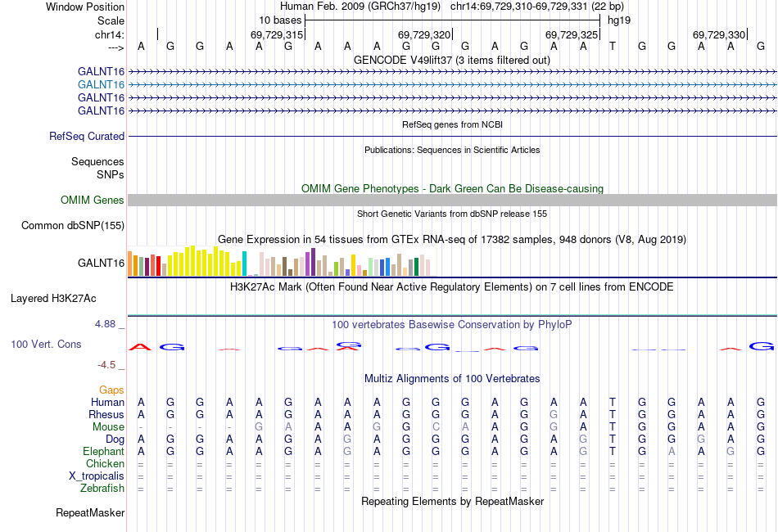Viewport: 778px width, 532px height.
Task: Open Publications: Sequences in Scientific Articles title
Action: point(452,150)
